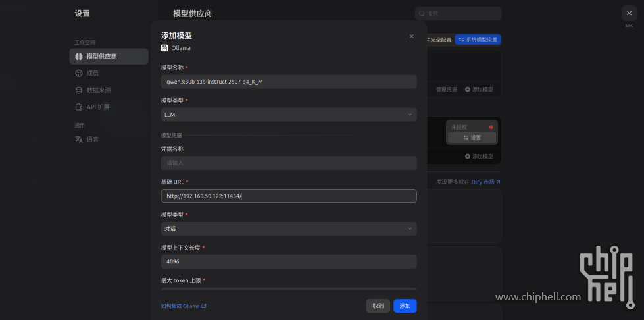Click the 添加 button to save model
The image size is (644, 320).
click(x=405, y=306)
